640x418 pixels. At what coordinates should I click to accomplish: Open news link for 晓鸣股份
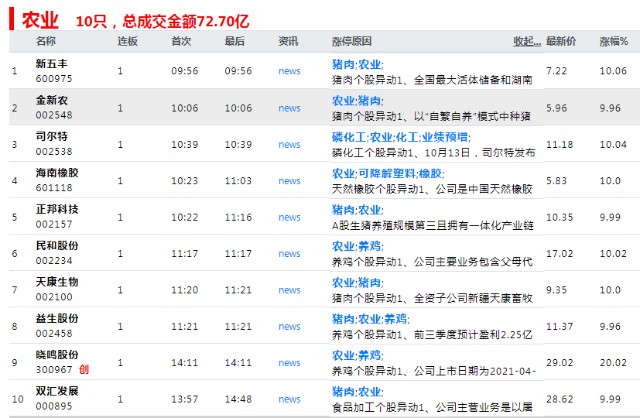[x=289, y=362]
